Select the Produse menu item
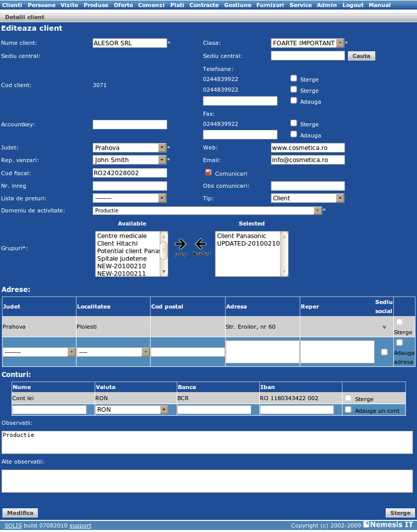This screenshot has width=417, height=532. 96,5
